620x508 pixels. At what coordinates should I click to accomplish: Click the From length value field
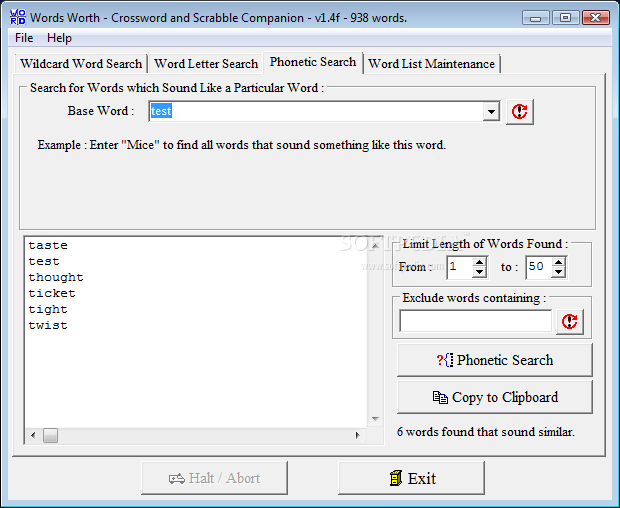tap(460, 267)
